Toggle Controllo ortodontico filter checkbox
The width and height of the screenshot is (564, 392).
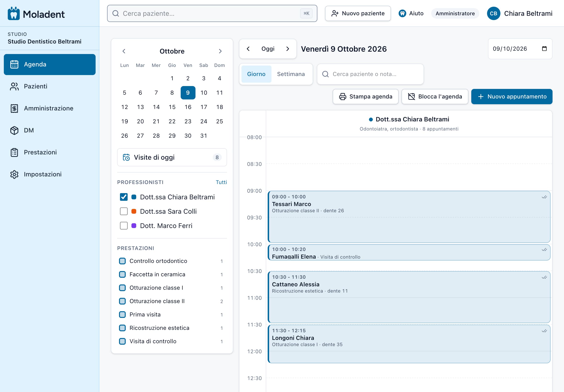(122, 261)
